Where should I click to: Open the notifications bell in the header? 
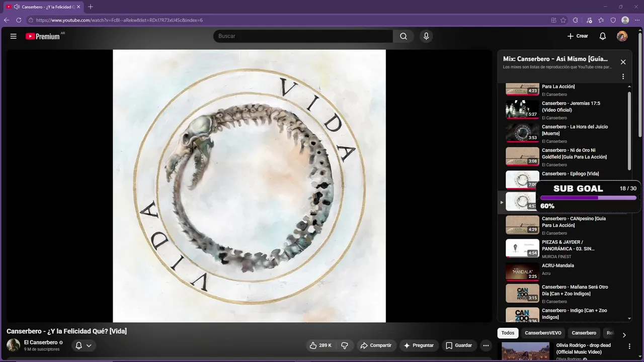coord(603,36)
